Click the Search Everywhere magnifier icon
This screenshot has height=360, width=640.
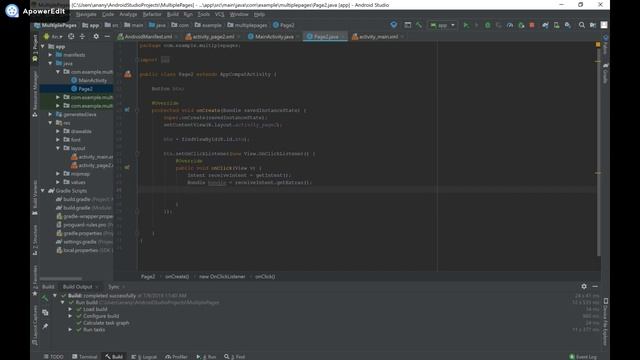[582, 25]
